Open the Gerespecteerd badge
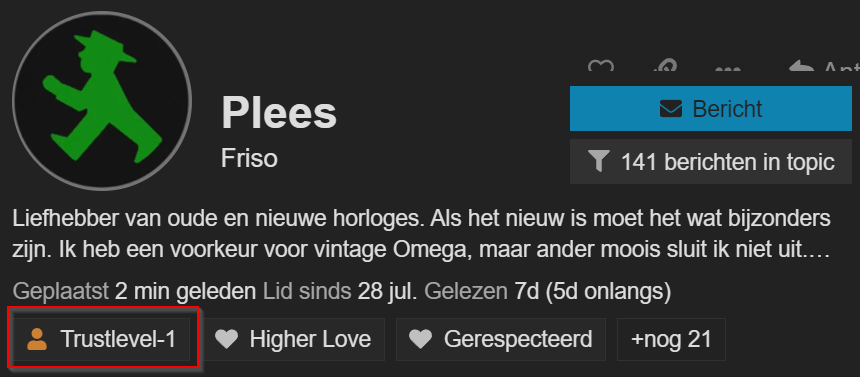Image resolution: width=860 pixels, height=377 pixels. (x=501, y=339)
